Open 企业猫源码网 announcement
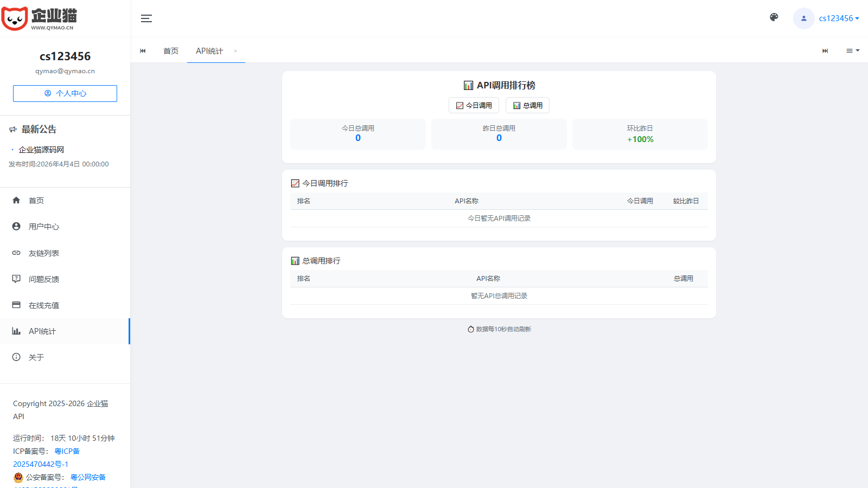The image size is (868, 488). pos(41,150)
